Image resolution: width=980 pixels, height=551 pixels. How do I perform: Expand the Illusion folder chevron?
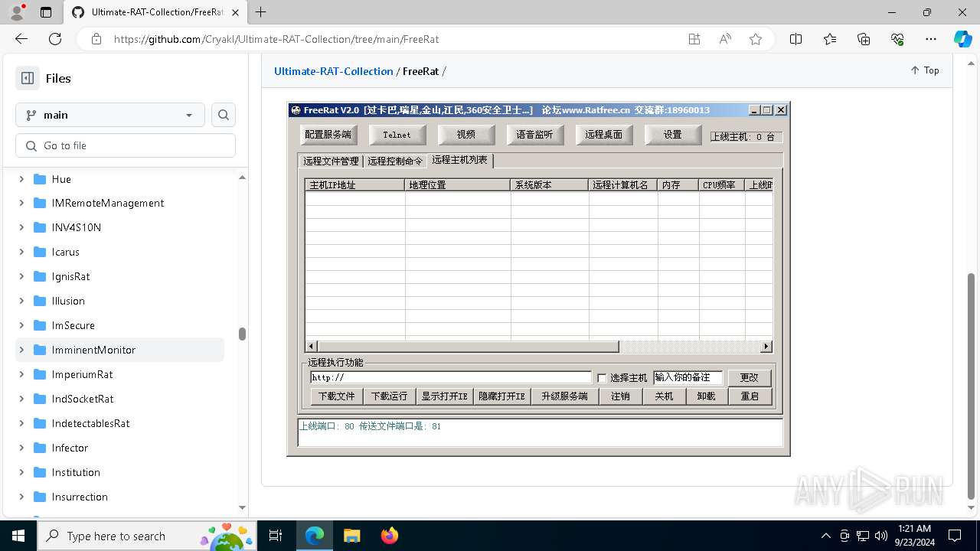point(21,301)
